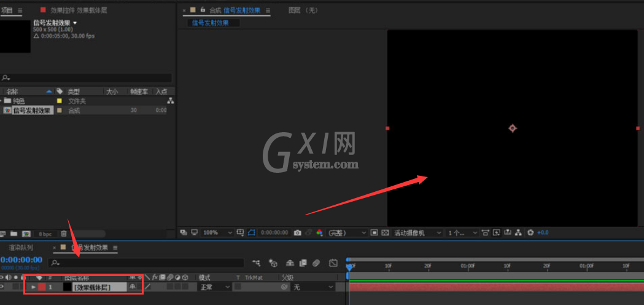Click the composition mini-flowchart icon in timeline
644x305 pixels.
tap(257, 263)
